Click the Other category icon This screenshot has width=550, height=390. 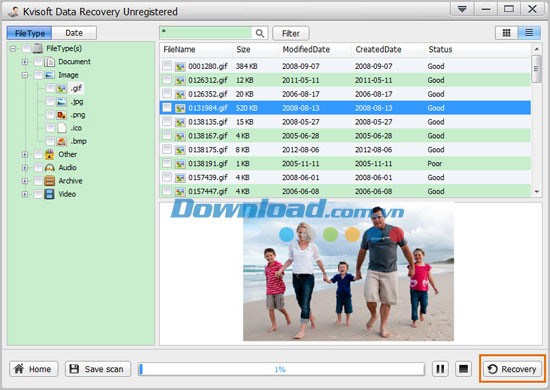[49, 154]
